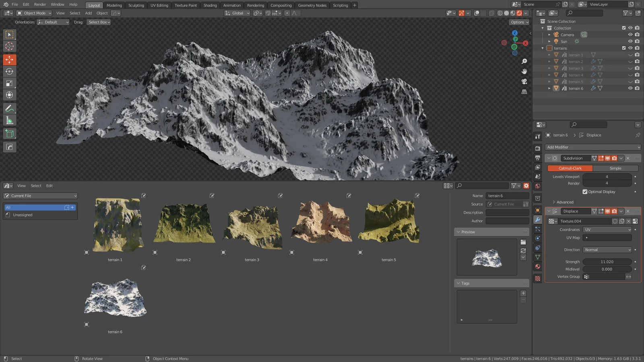Open the Modifier Properties wrench tab

tap(537, 220)
